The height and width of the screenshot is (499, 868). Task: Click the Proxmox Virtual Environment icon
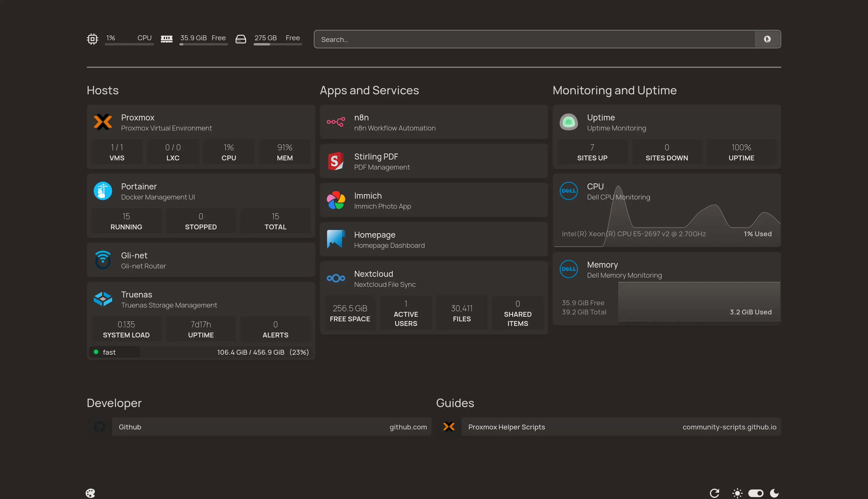(103, 122)
